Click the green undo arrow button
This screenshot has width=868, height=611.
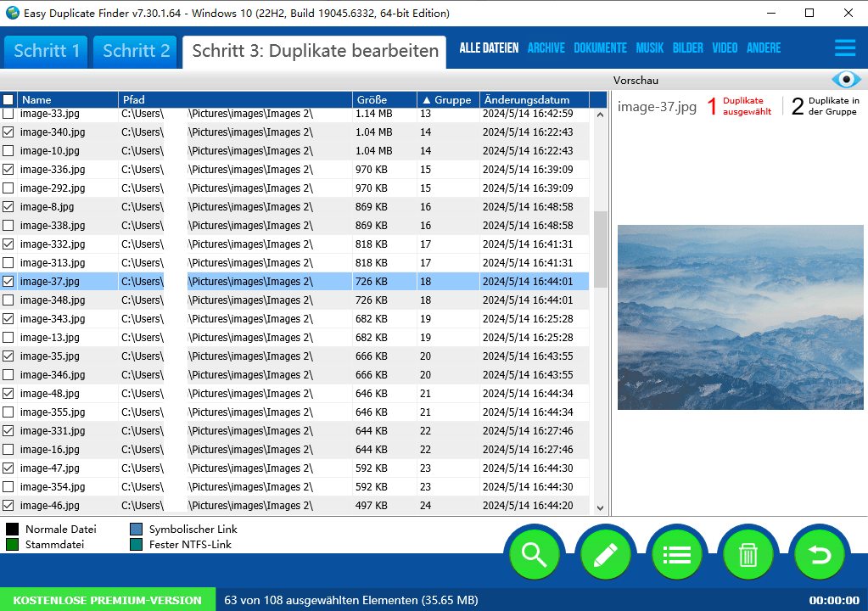(819, 555)
